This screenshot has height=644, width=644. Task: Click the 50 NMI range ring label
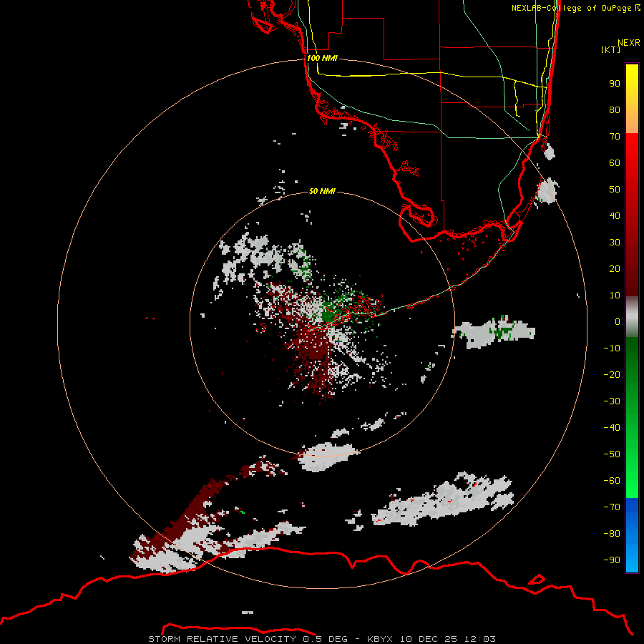click(x=322, y=191)
